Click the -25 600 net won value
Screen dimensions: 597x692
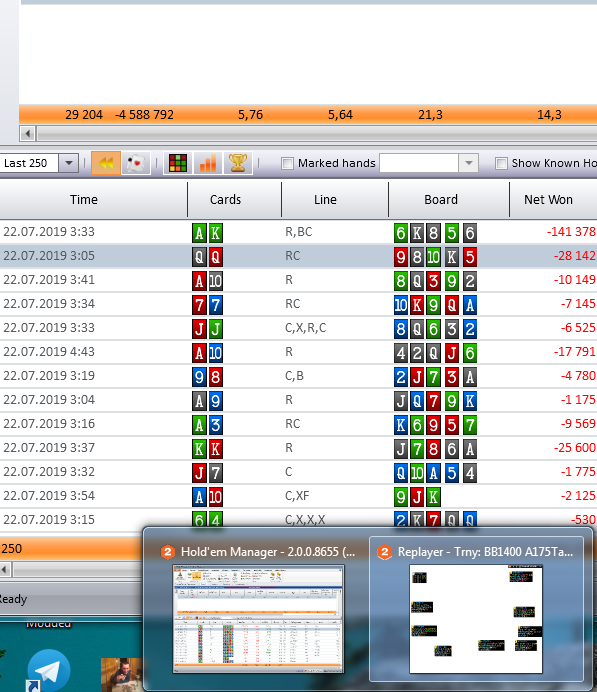click(x=574, y=448)
